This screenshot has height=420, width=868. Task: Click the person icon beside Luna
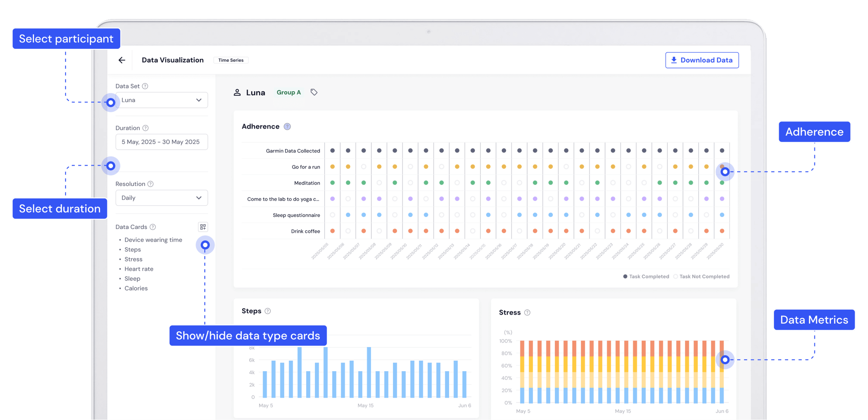click(x=237, y=92)
